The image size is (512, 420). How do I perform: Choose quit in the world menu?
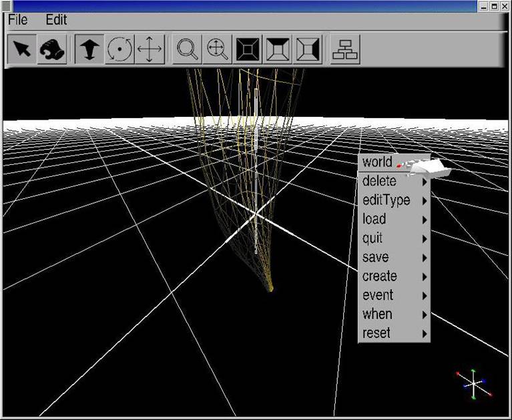coord(394,238)
